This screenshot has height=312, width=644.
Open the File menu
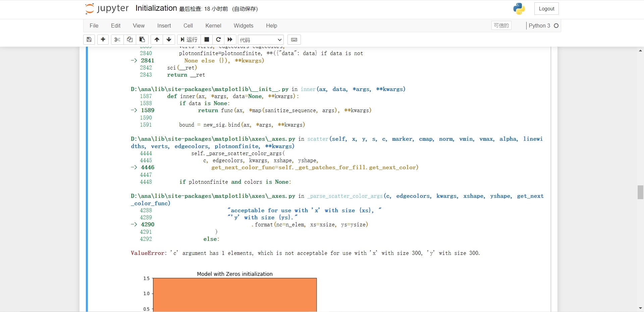click(94, 26)
